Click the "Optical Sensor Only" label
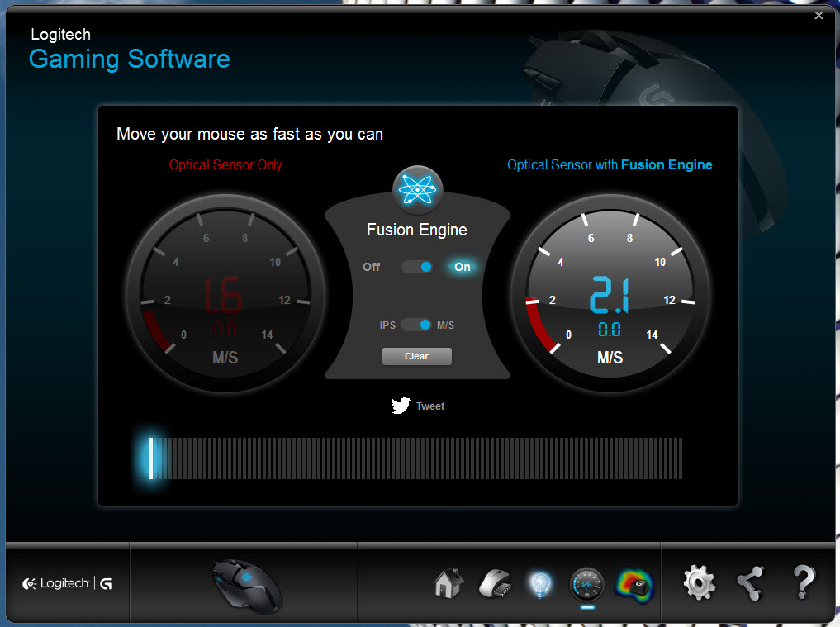 (225, 165)
